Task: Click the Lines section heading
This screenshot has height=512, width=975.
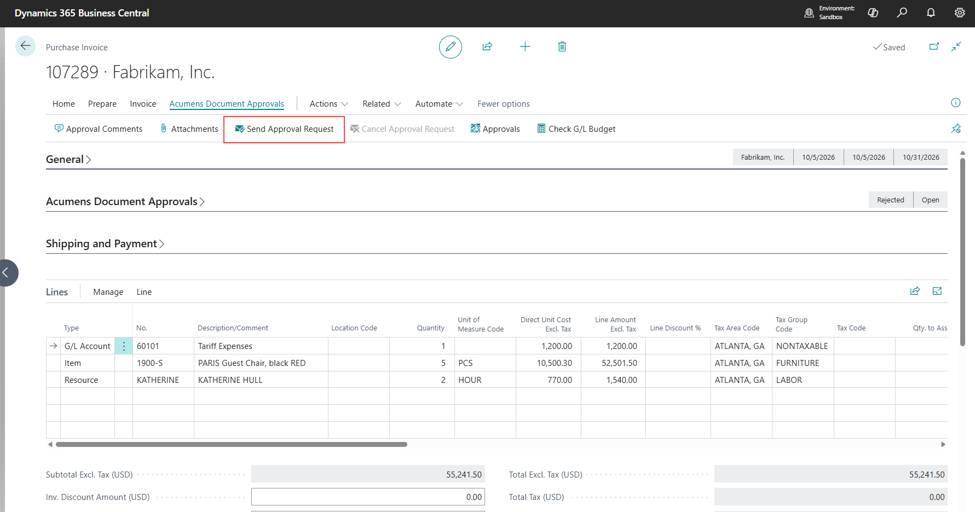Action: tap(57, 292)
